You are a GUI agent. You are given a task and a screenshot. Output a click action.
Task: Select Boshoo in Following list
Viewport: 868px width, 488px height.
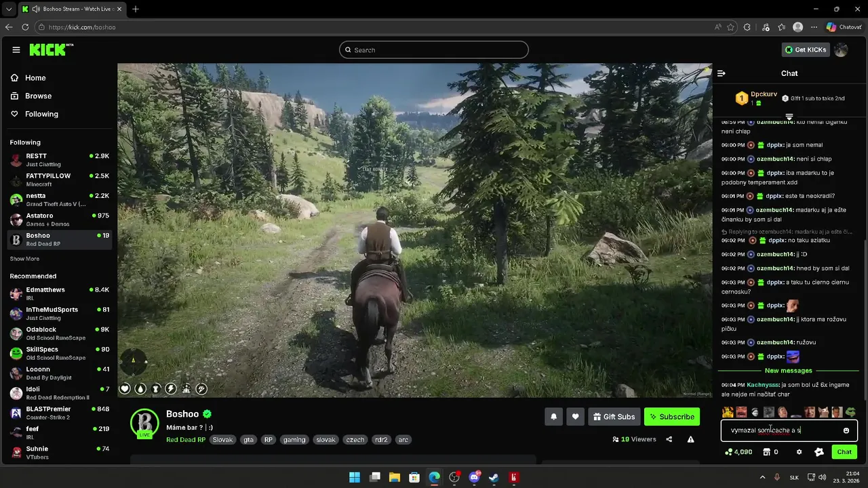click(60, 239)
